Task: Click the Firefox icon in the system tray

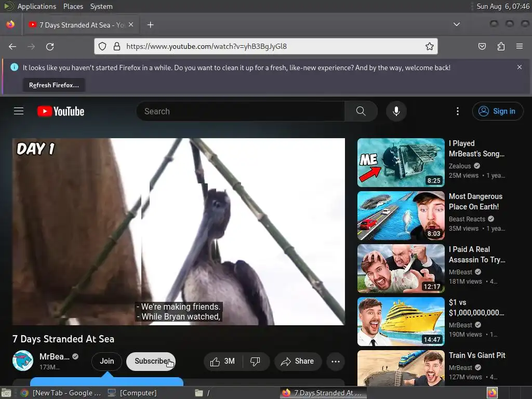Action: (492, 393)
